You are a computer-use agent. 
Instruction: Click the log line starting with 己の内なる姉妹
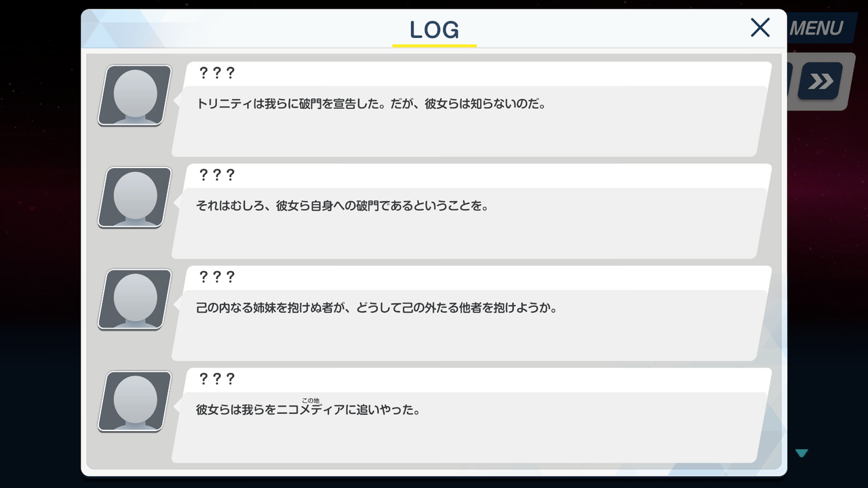[x=376, y=308]
